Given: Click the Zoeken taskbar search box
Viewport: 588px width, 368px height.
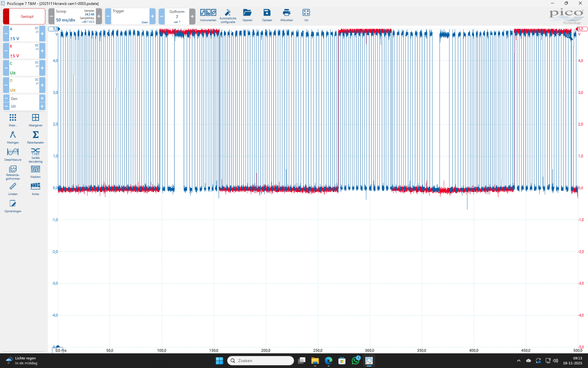Looking at the screenshot, I should click(x=261, y=361).
